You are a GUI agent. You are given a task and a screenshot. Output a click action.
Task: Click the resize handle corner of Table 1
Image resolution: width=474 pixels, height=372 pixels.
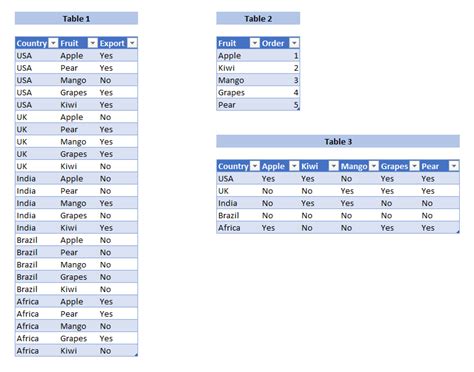tap(136, 355)
